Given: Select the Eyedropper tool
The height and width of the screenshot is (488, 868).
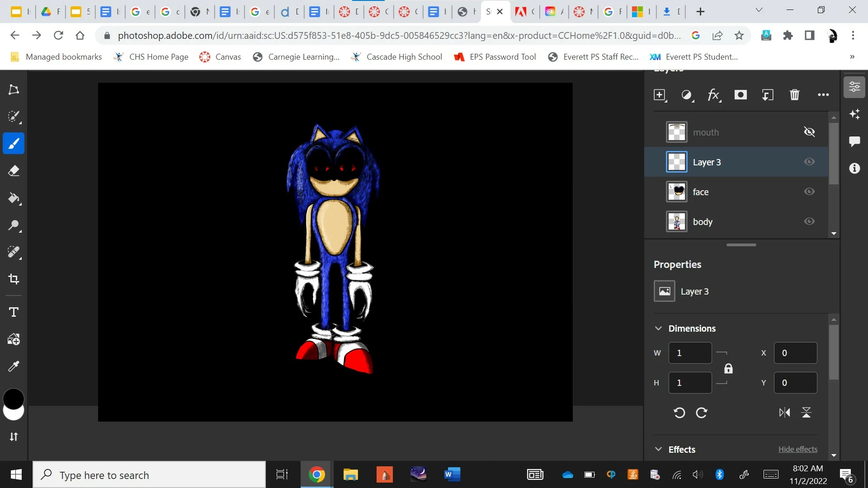Looking at the screenshot, I should tap(14, 366).
